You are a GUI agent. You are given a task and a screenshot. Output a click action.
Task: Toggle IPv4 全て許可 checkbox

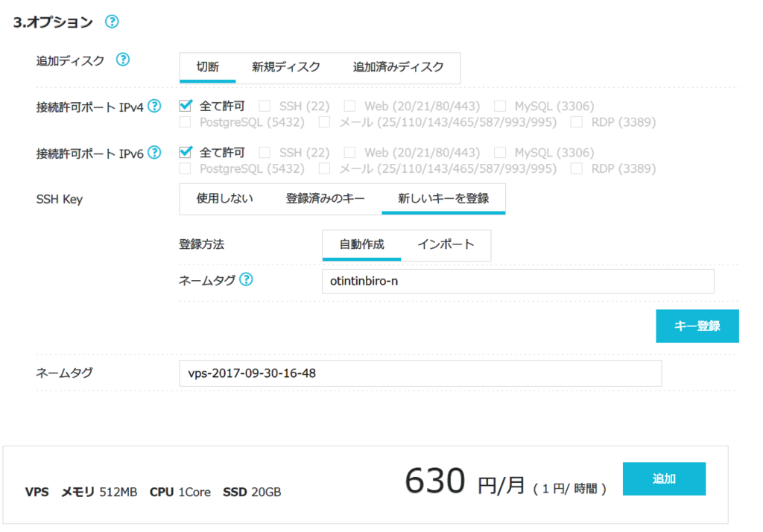186,105
